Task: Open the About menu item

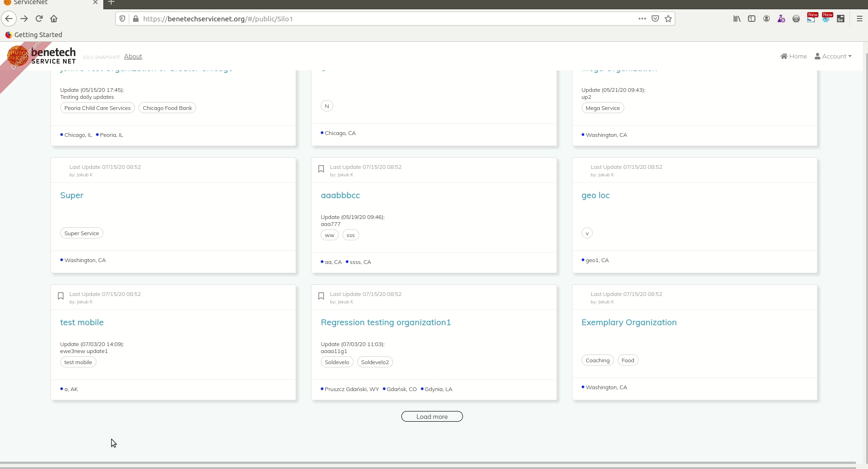Action: coord(133,56)
